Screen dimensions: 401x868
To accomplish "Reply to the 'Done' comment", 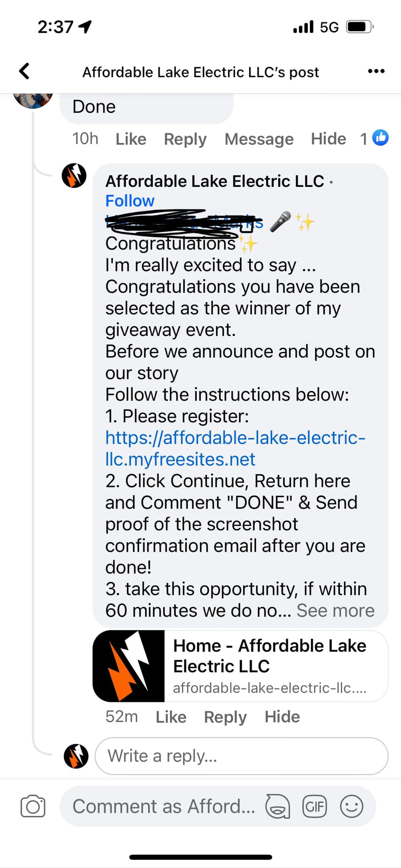I will [x=185, y=139].
